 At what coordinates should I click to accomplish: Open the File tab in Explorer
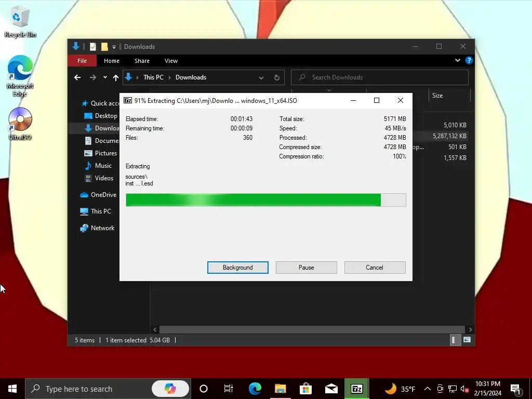[82, 61]
